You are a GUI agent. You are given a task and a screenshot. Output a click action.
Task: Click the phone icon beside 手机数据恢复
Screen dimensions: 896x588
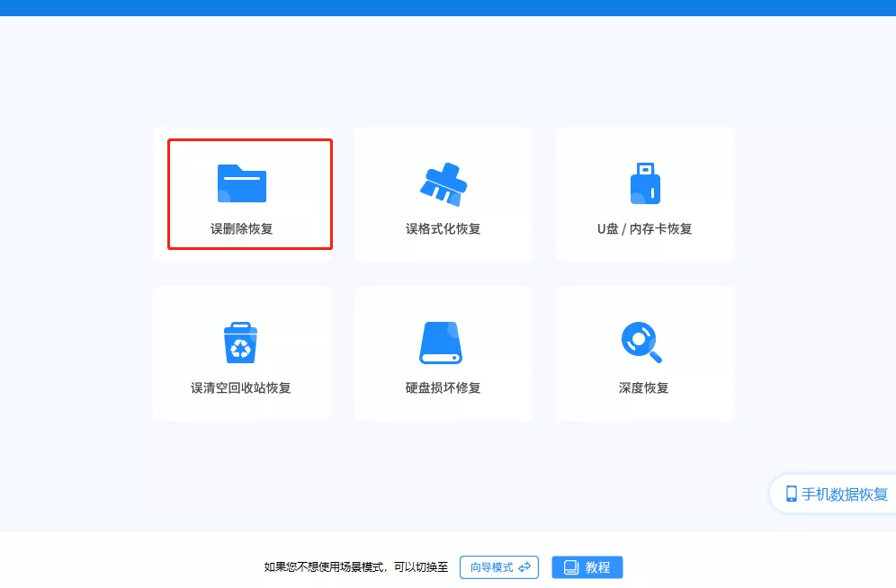tap(792, 494)
